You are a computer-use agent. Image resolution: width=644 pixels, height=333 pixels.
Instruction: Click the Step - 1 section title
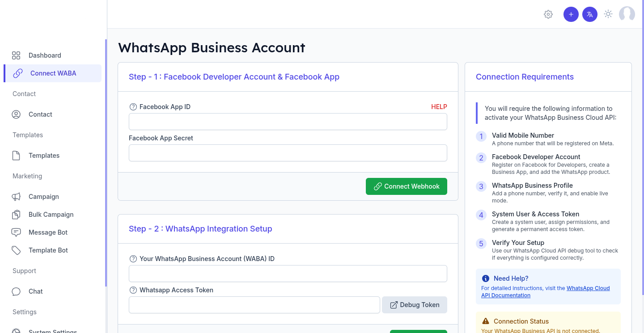[x=234, y=77]
